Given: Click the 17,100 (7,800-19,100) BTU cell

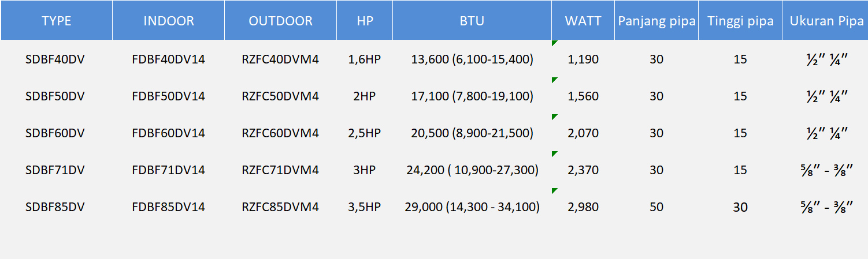Looking at the screenshot, I should [x=472, y=96].
